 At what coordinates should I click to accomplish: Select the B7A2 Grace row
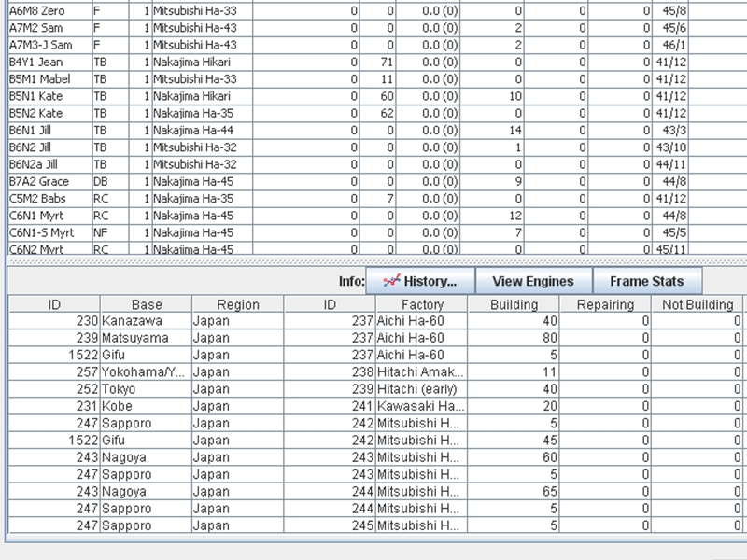pos(376,182)
